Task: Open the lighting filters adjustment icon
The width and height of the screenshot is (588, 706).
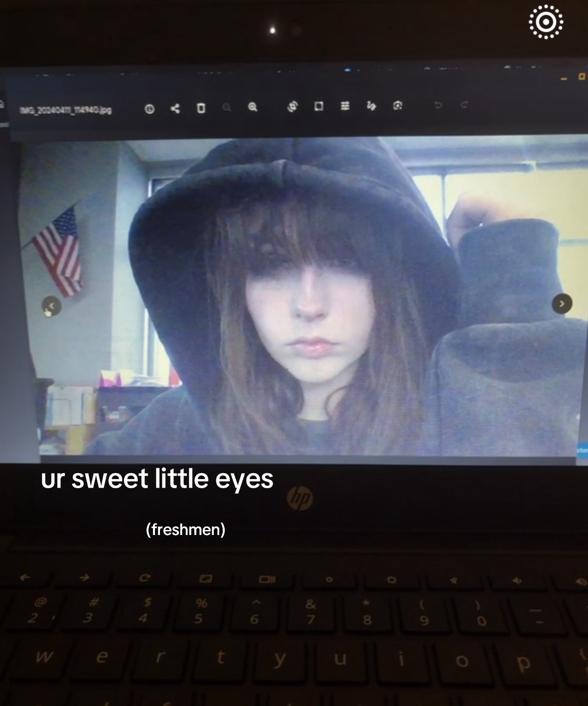Action: [x=345, y=106]
